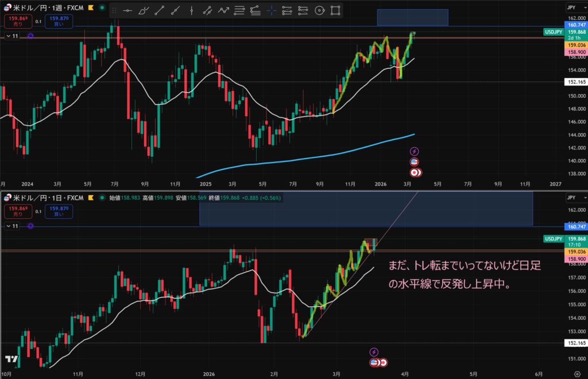Image resolution: width=588 pixels, height=379 pixels.
Task: Click the blue 160.747 price label
Action: 575,25
